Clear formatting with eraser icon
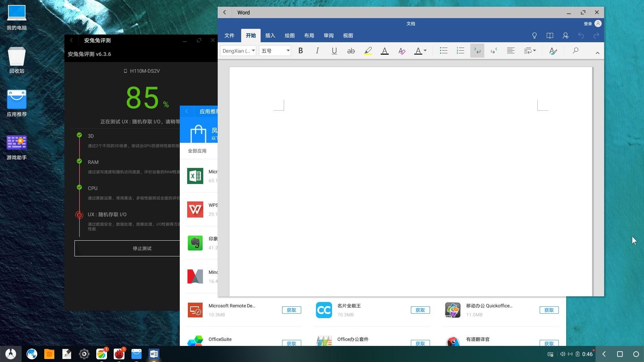This screenshot has width=644, height=362. click(401, 51)
